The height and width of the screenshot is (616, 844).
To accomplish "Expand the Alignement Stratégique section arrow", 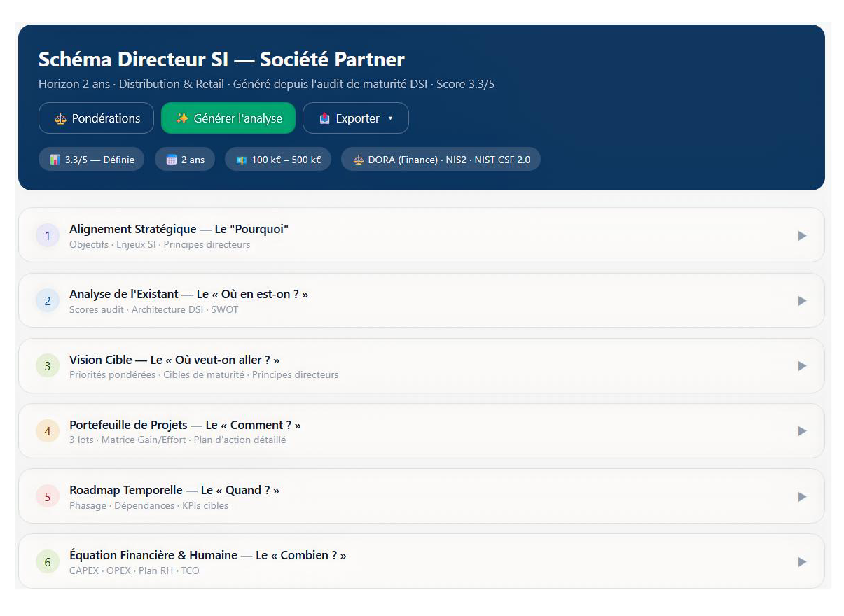I will tap(802, 236).
